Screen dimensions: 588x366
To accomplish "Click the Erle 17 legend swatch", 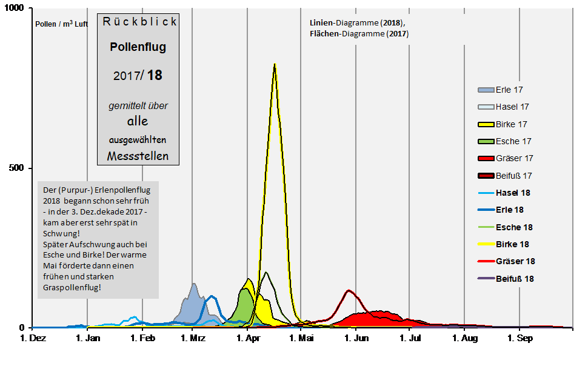I will click(x=486, y=90).
